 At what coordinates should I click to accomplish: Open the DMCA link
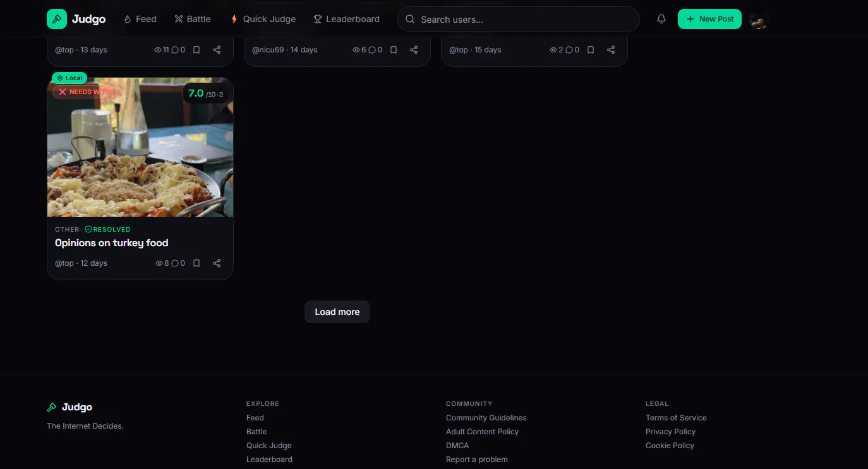457,446
